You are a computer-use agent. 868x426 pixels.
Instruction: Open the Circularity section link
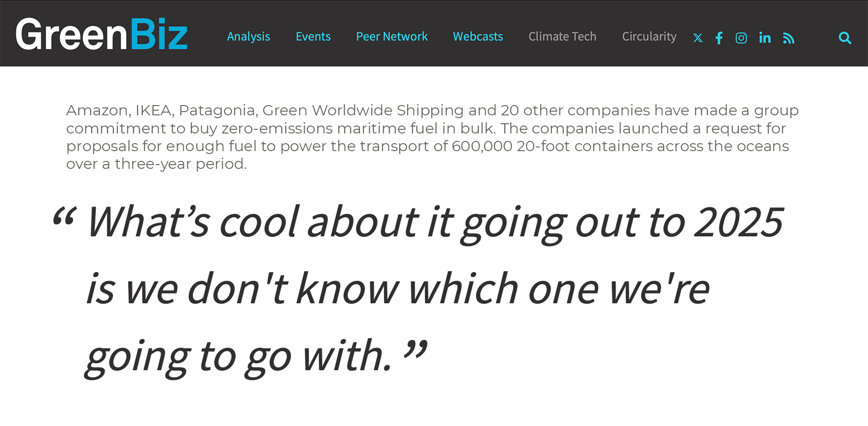[x=649, y=36]
